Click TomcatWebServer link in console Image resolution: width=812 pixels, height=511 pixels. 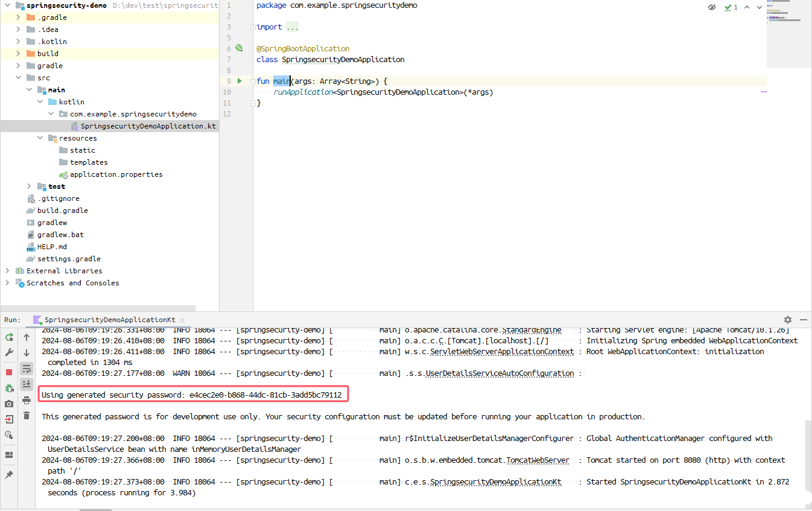coord(538,460)
